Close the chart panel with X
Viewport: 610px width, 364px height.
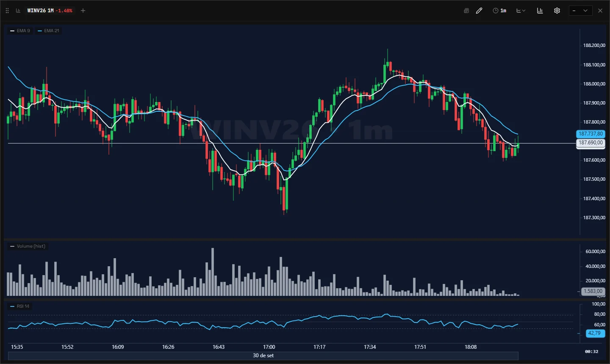[x=600, y=11]
